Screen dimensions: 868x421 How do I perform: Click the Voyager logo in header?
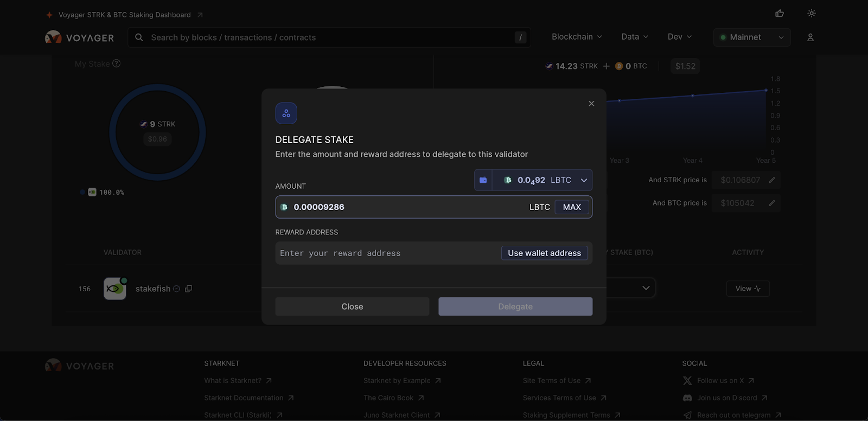80,37
